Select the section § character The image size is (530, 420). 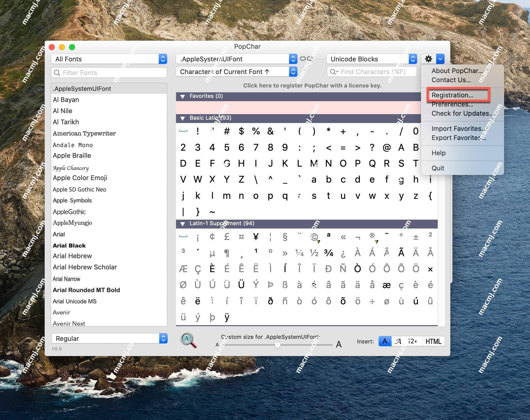285,237
